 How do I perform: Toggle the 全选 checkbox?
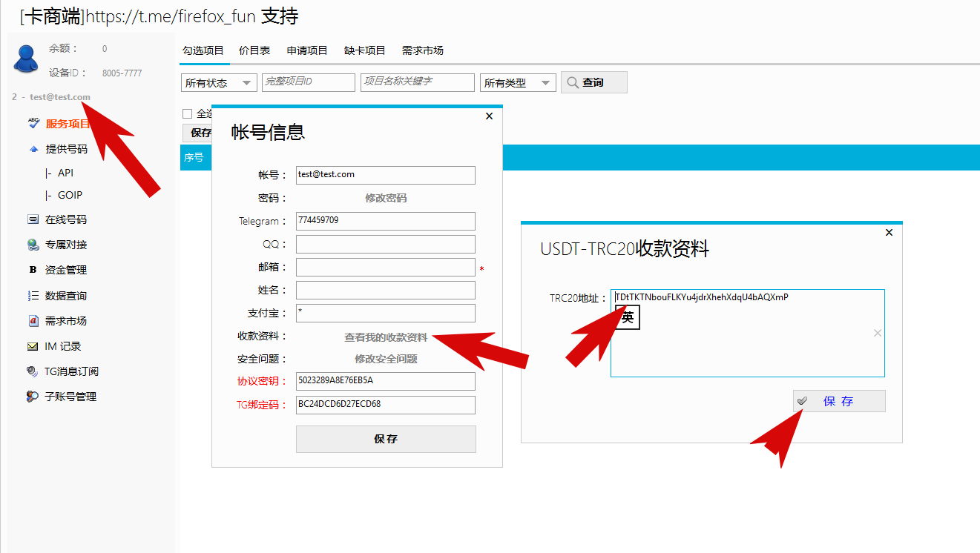point(187,113)
